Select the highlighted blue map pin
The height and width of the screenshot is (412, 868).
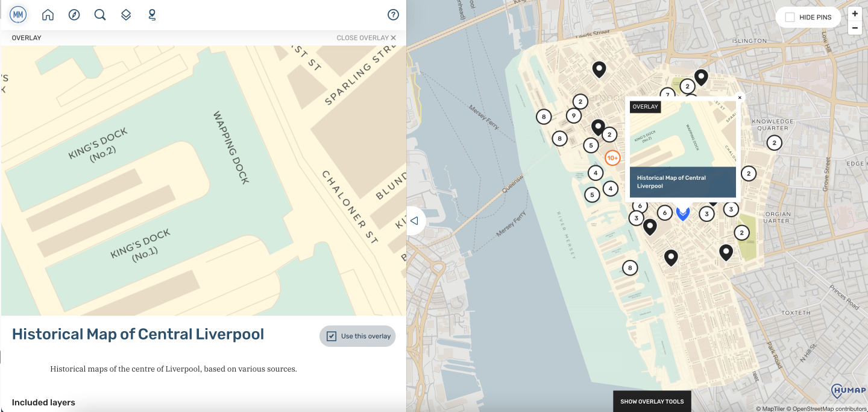(x=683, y=213)
